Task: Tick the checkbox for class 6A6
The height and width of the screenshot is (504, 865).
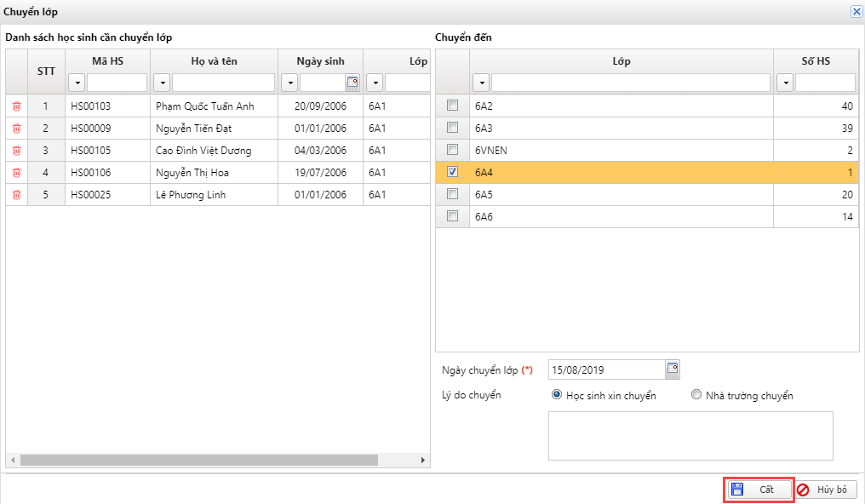Action: [x=452, y=216]
